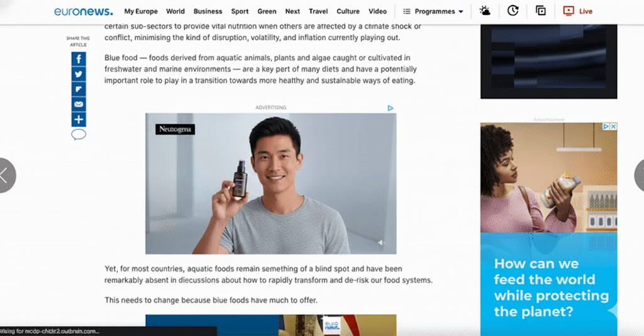Image resolution: width=644 pixels, height=336 pixels.
Task: Open the 'feed the world' sidebar ad
Action: click(548, 229)
